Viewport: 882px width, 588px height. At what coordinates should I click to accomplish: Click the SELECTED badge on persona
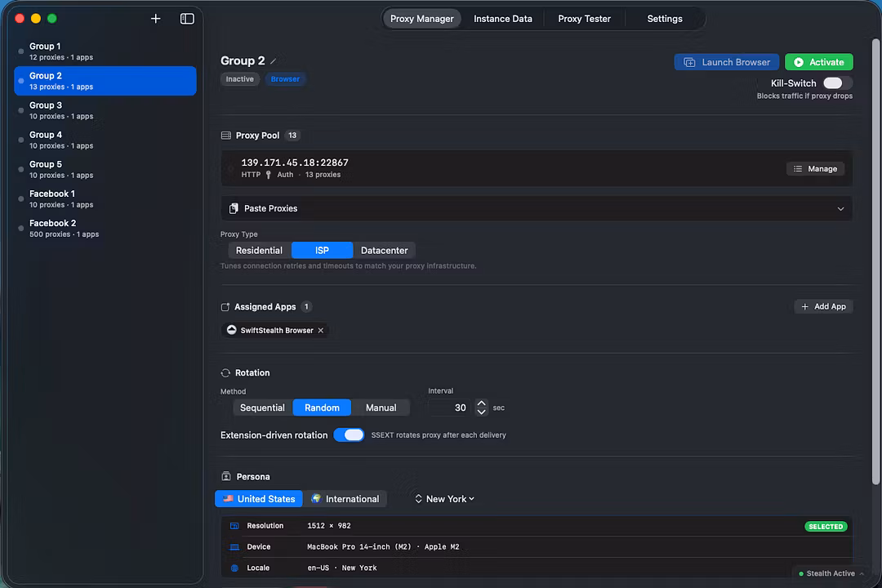(825, 527)
